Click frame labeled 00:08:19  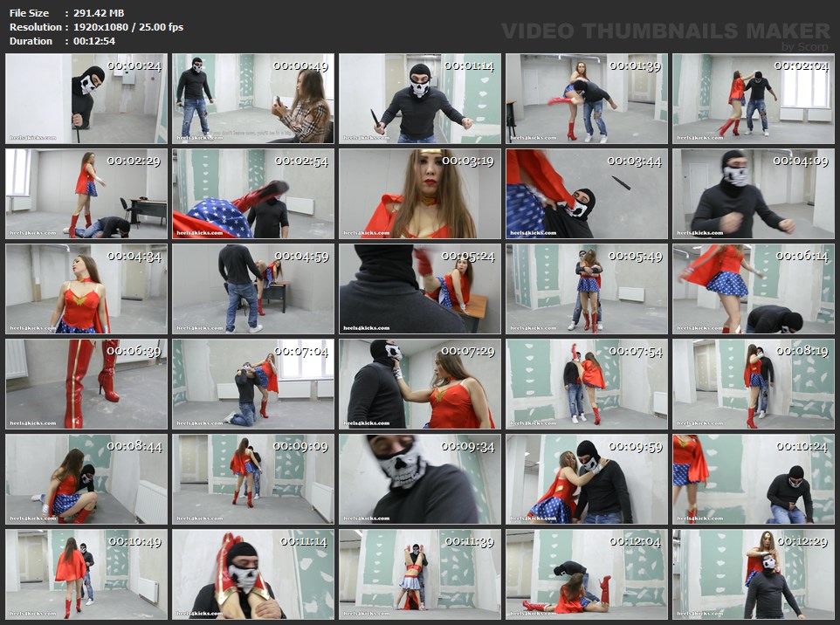754,384
